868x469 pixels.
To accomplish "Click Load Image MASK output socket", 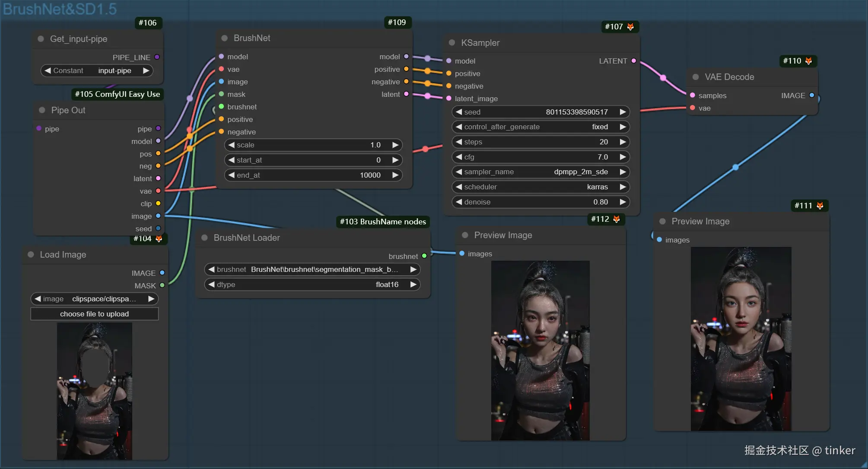I will tap(162, 285).
